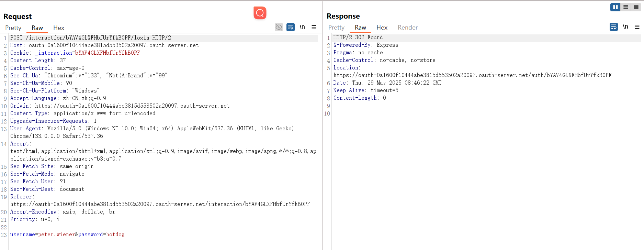The height and width of the screenshot is (250, 644).
Task: Toggle word wrap in the Response panel
Action: [614, 27]
